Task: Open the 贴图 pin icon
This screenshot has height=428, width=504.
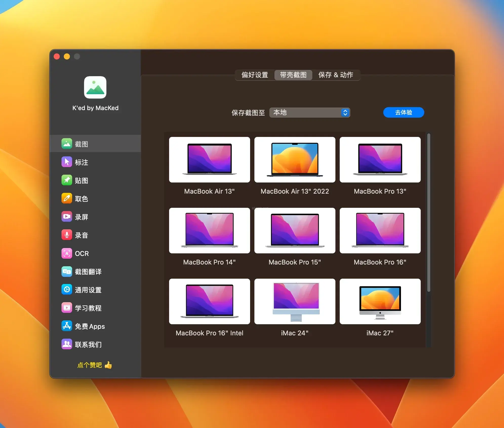Action: click(67, 180)
